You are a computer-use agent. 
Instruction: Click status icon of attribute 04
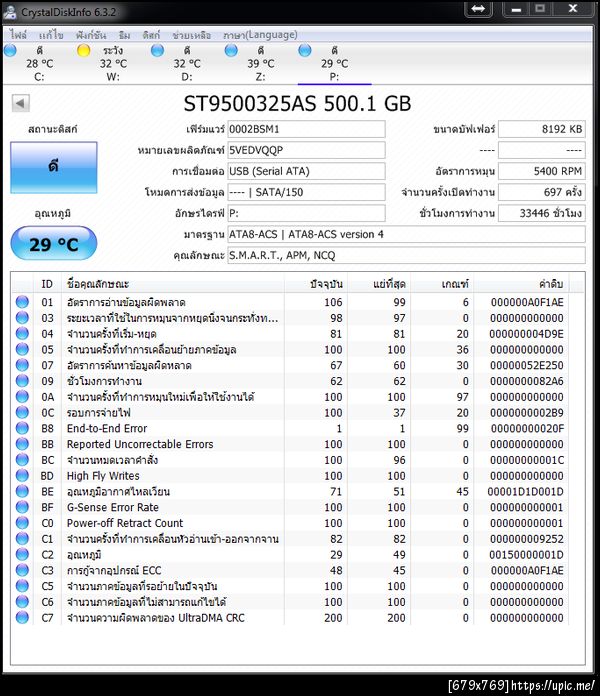pyautogui.click(x=22, y=333)
